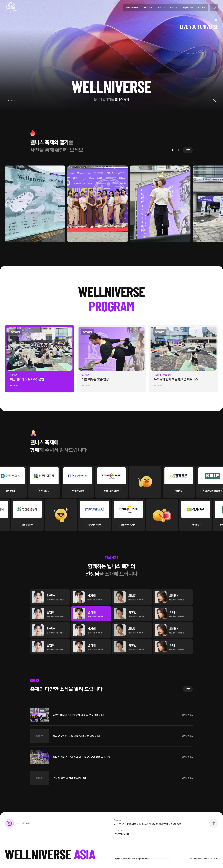Open notice 행사장 오시는 길 및 주차/대중교통 이용 안내
The width and height of the screenshot is (223, 868).
(111, 736)
